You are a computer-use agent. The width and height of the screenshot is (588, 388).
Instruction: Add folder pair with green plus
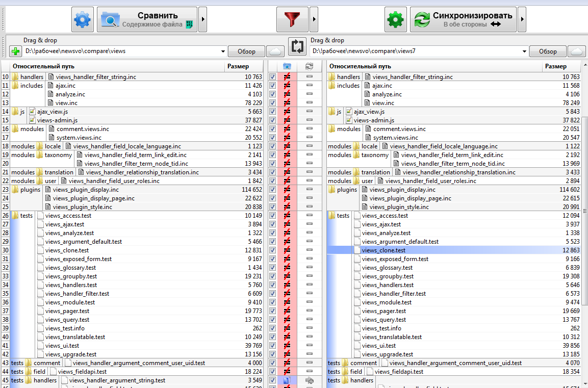coord(15,51)
